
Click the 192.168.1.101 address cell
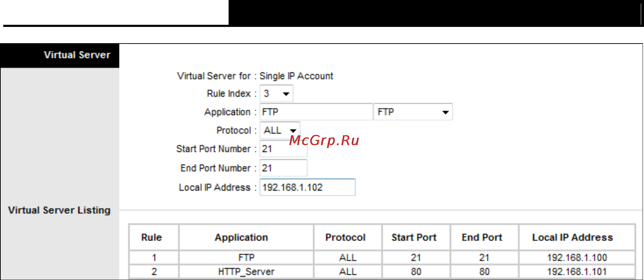click(577, 272)
